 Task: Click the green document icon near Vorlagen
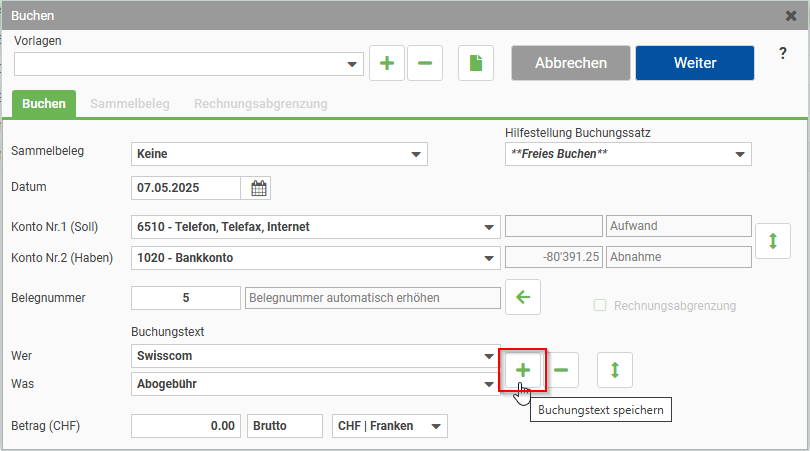pyautogui.click(x=476, y=63)
